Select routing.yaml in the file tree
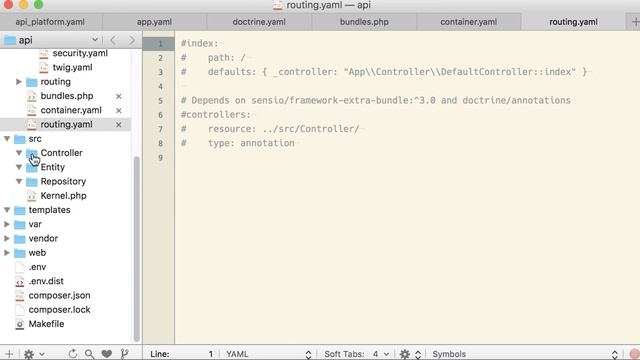 pos(66,124)
